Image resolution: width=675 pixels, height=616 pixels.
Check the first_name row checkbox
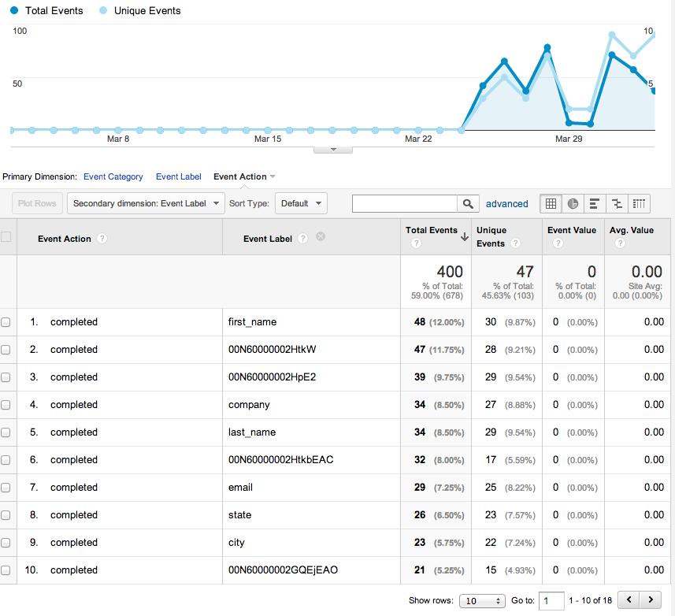pos(6,322)
